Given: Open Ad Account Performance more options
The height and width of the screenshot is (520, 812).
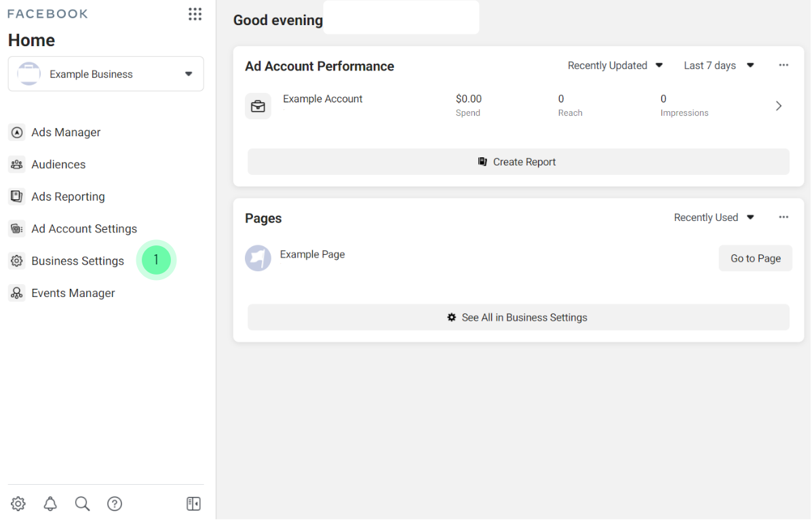Looking at the screenshot, I should [784, 65].
